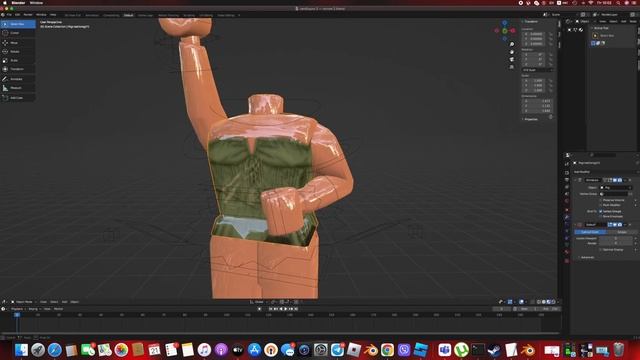Remove the Armature modifier with its X

click(x=630, y=180)
